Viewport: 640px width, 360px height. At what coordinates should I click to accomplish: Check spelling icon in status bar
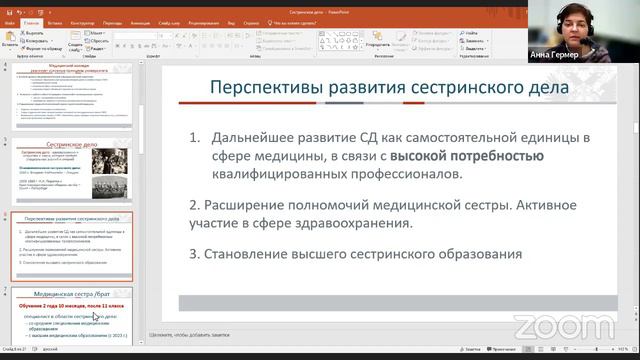coord(35,349)
